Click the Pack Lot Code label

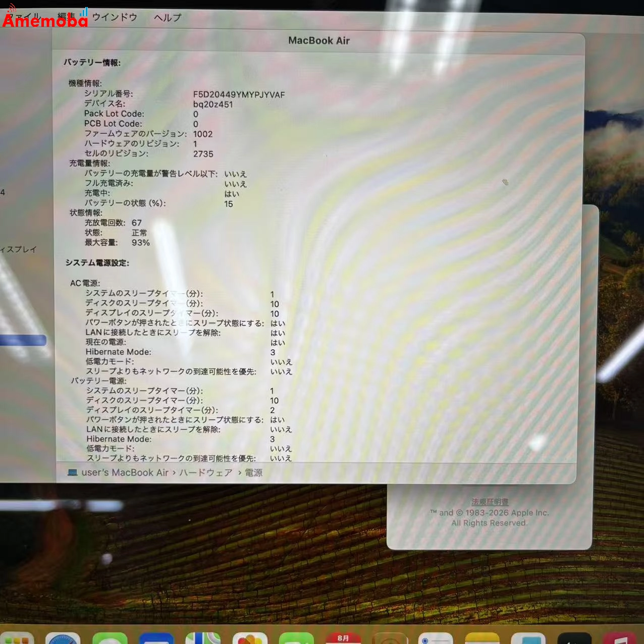[114, 114]
